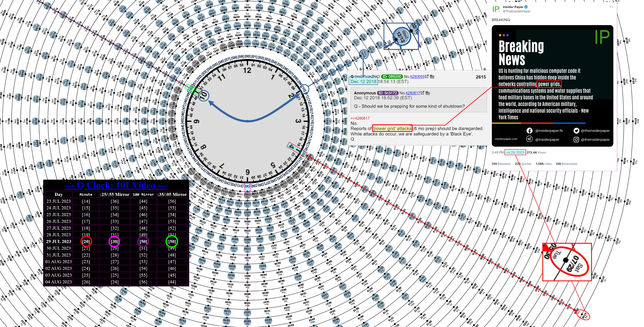Click the 26 JUL 2023 date cell

[58, 221]
